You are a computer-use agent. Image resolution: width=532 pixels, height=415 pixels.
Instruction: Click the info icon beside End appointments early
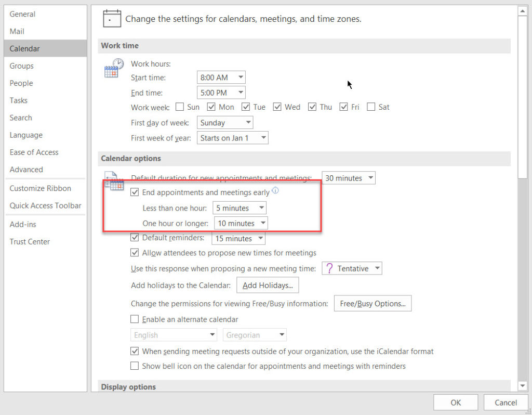[x=275, y=191]
